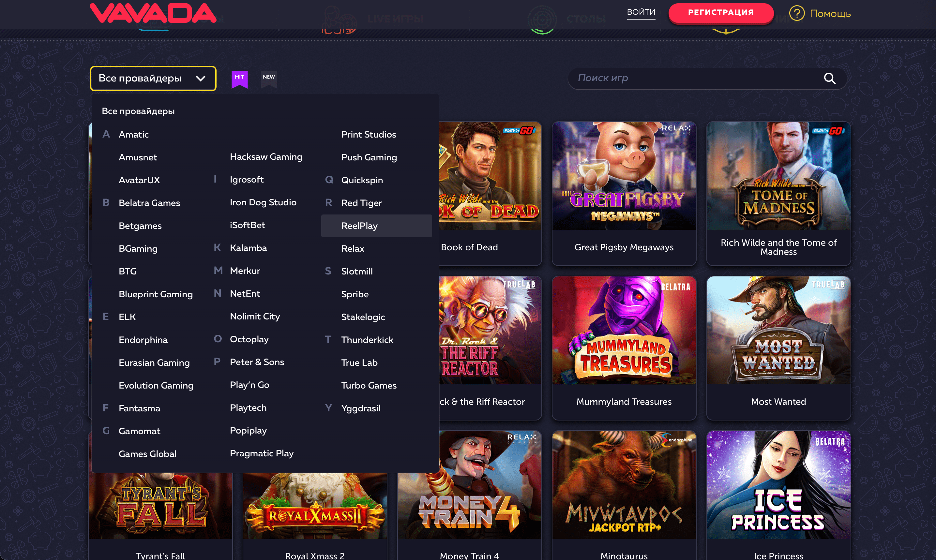Toggle the HIT games filter

[239, 79]
